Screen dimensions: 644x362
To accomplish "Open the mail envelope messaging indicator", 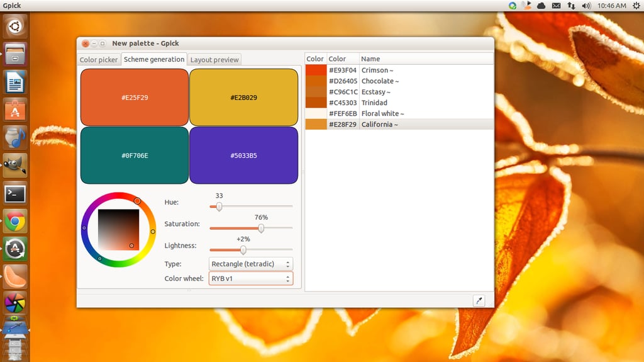I will (x=556, y=6).
